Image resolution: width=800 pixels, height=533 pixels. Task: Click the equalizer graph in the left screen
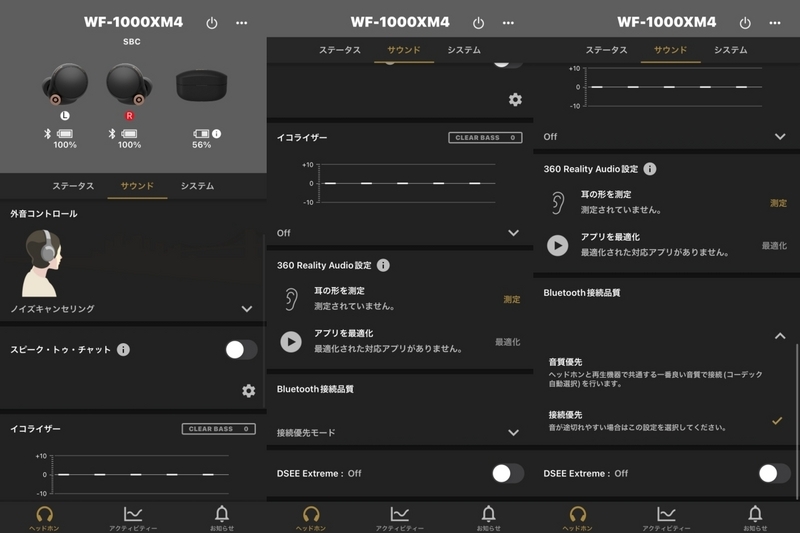133,474
